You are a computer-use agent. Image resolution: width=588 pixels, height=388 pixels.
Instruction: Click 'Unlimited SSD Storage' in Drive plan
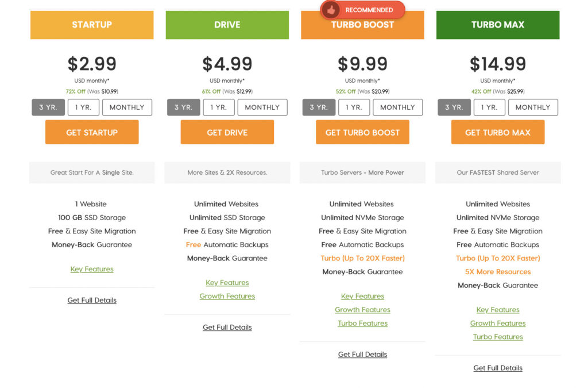pos(227,218)
